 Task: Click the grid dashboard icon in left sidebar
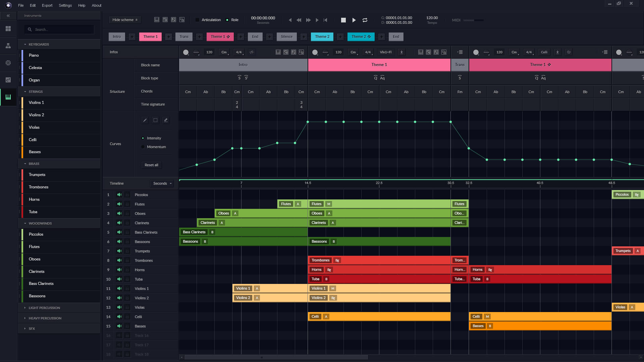click(x=8, y=28)
